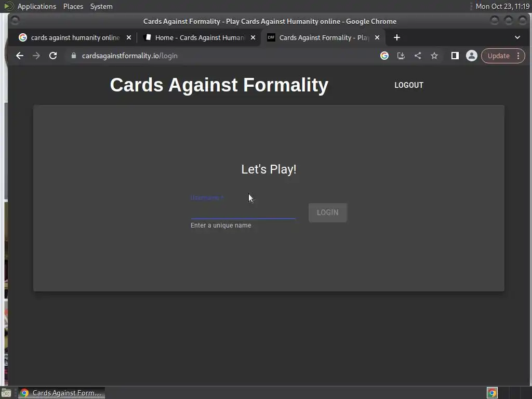Screen dimensions: 532x399
Task: Focus the Username input field
Action: [x=243, y=211]
